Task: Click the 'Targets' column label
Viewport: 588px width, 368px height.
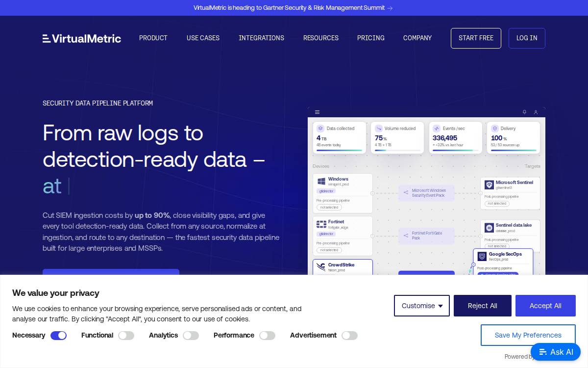Action: click(x=532, y=166)
